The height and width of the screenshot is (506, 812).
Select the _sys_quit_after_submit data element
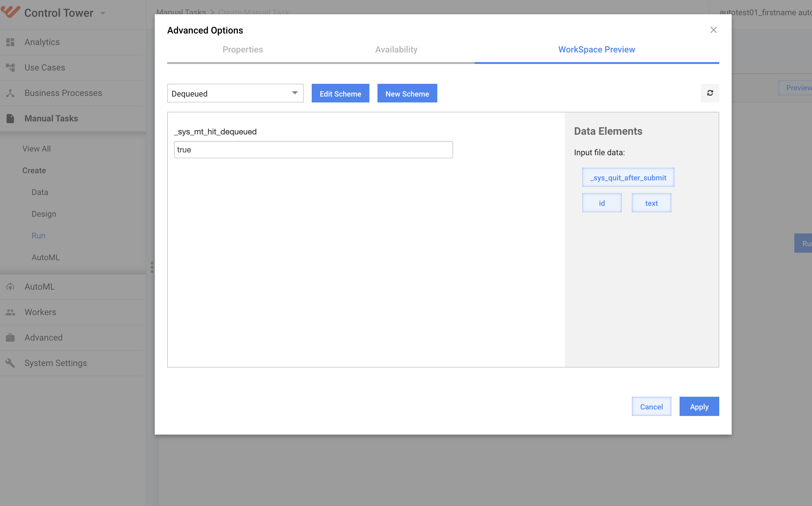click(628, 177)
